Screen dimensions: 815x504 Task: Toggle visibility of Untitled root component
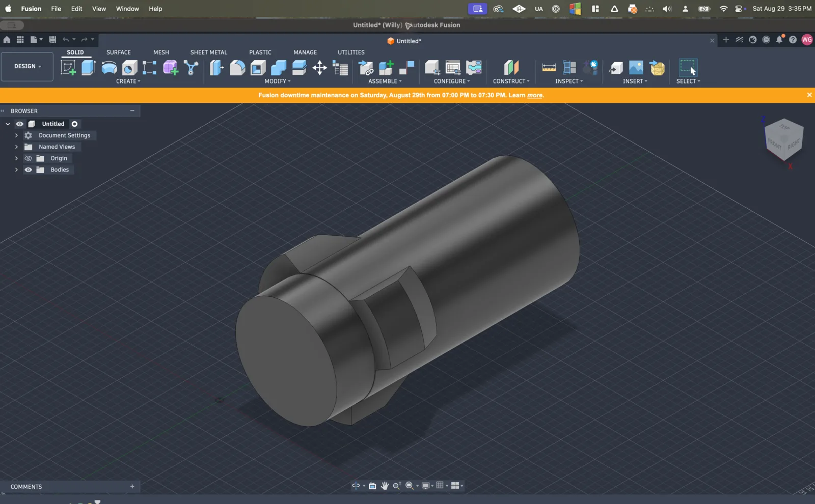pos(20,124)
